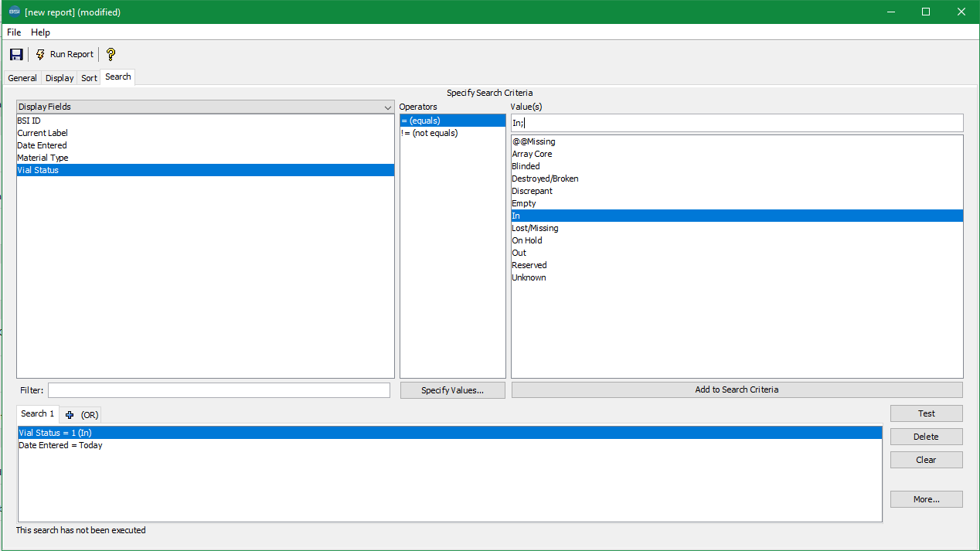Screen dimensions: 980x551
Task: Click the Clear button
Action: point(926,460)
